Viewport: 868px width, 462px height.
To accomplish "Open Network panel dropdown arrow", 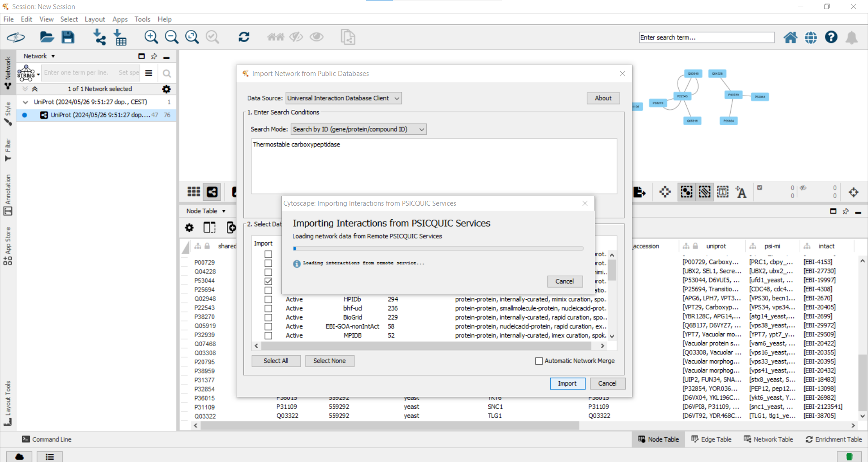I will pyautogui.click(x=53, y=57).
